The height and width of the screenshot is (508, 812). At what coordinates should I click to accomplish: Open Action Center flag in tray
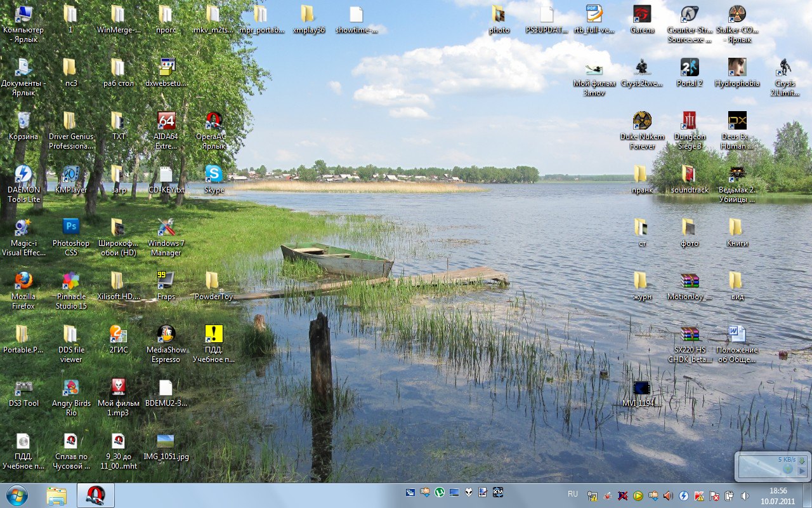point(713,495)
